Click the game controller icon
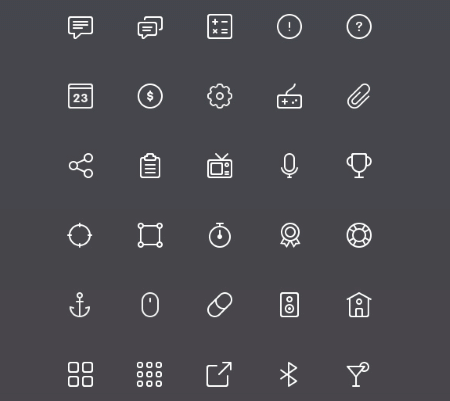The height and width of the screenshot is (401, 450). pyautogui.click(x=289, y=96)
